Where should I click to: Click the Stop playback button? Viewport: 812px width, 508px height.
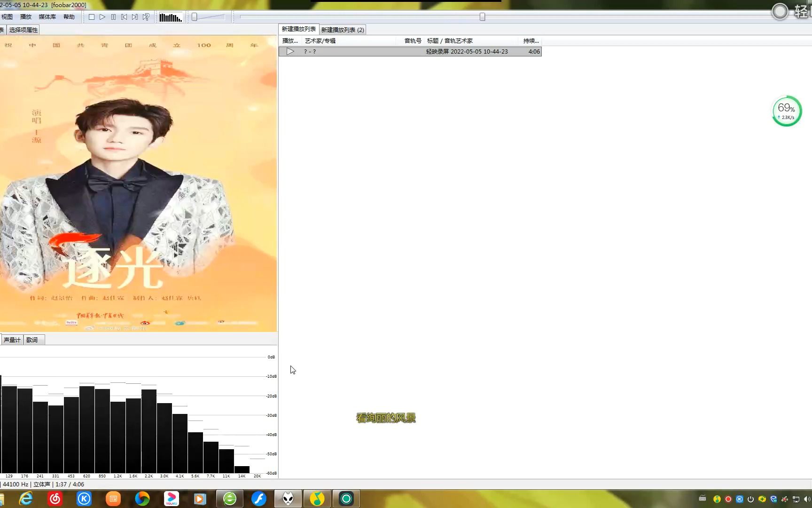pyautogui.click(x=92, y=17)
